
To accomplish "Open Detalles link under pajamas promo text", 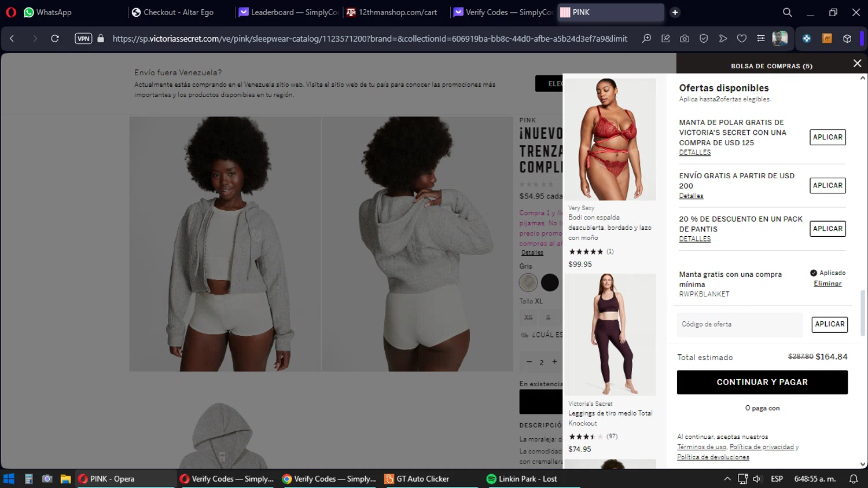I will 532,252.
